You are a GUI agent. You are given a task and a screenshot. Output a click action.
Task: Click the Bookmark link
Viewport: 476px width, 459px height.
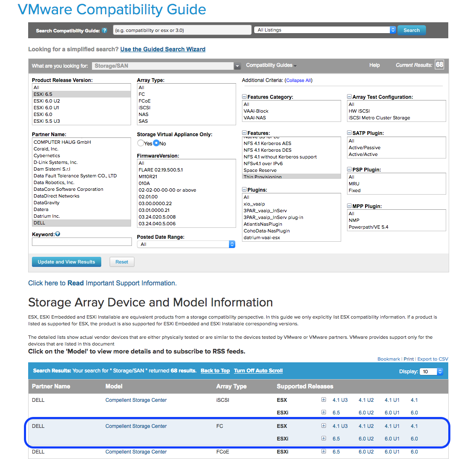[389, 359]
